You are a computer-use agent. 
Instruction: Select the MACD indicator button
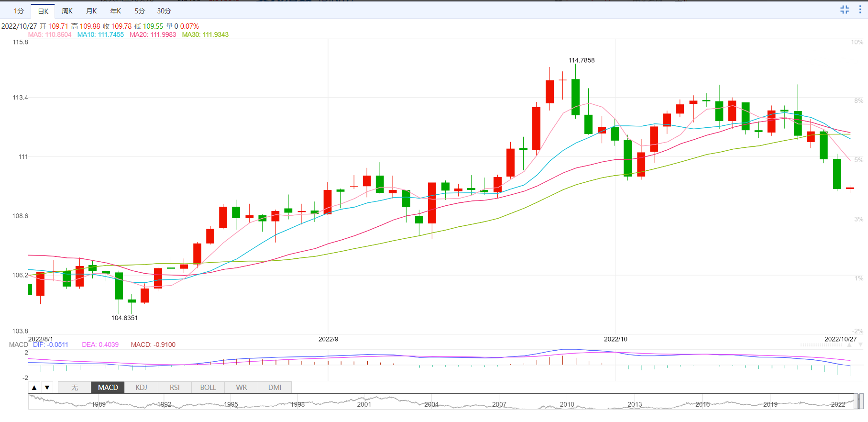pos(108,388)
